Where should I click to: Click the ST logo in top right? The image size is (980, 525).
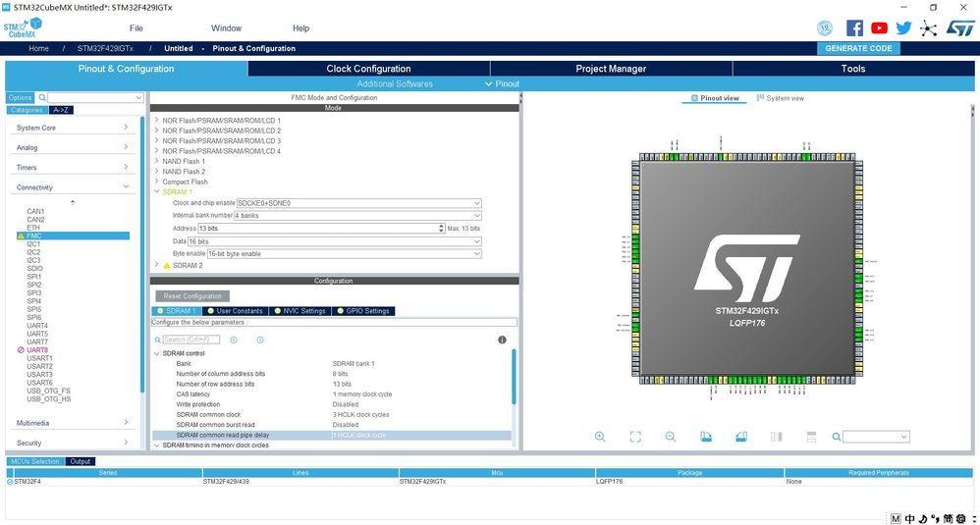point(960,28)
